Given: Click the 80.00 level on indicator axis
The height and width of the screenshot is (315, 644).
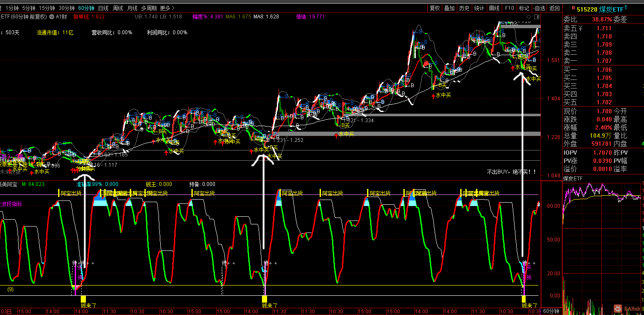Looking at the screenshot, I should pos(553,206).
